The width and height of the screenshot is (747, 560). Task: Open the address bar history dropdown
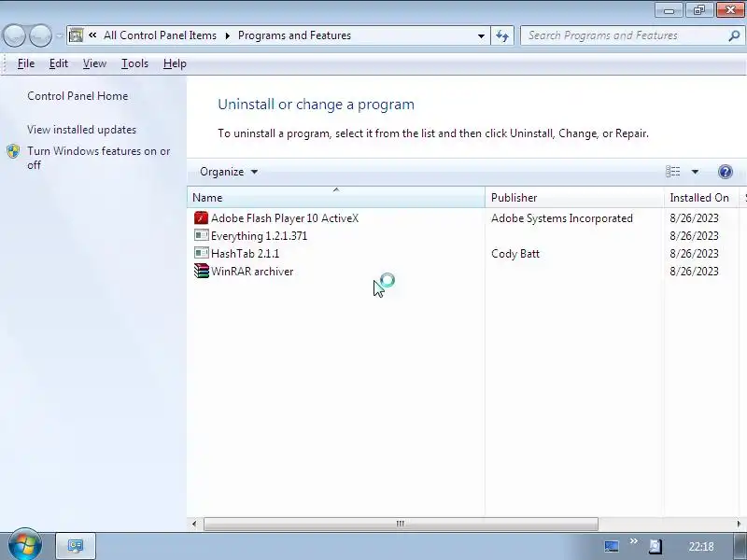(x=481, y=35)
